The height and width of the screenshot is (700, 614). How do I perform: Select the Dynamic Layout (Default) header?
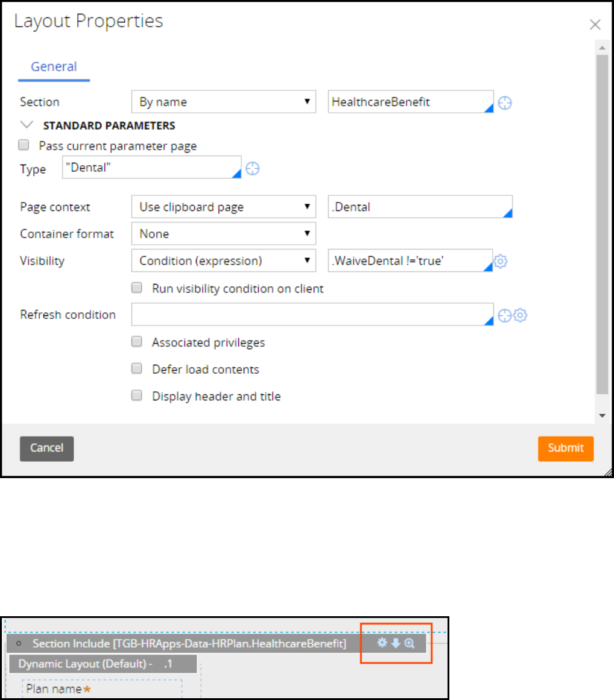[x=102, y=664]
